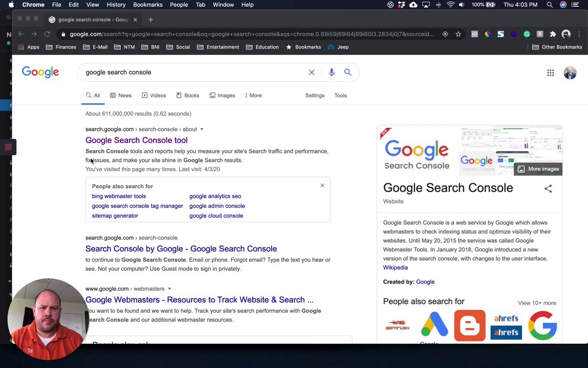The width and height of the screenshot is (588, 368).
Task: Open the Blogger logo thumbnail
Action: 470,326
